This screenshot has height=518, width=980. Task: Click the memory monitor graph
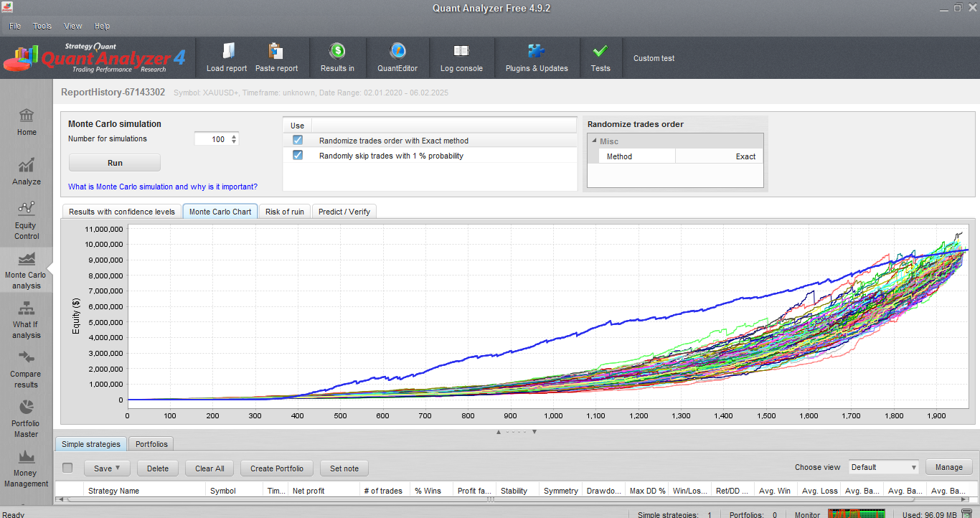tap(855, 514)
